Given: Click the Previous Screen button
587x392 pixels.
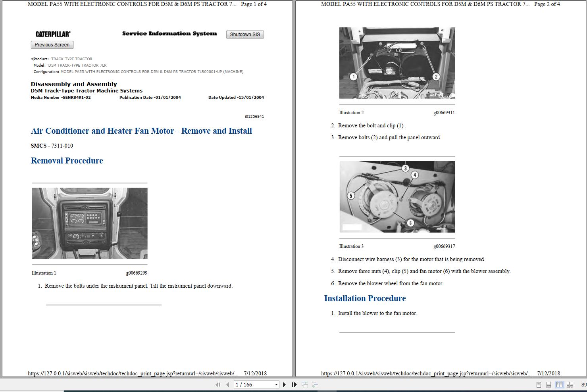Looking at the screenshot, I should pyautogui.click(x=52, y=44).
